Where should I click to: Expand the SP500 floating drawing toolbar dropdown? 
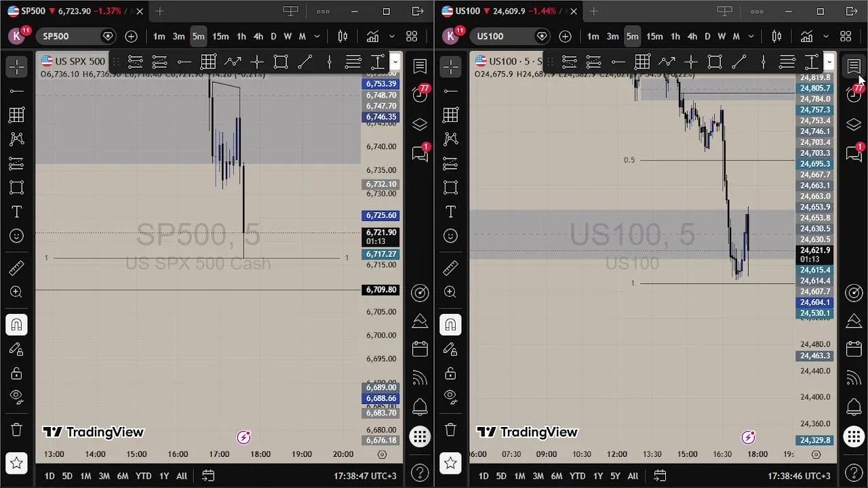[395, 62]
